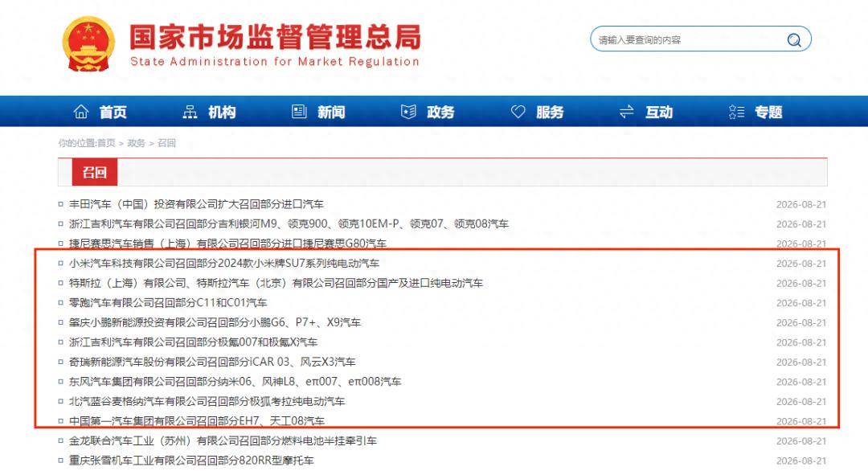The height and width of the screenshot is (471, 868).
Task: Click the list icon beside 专题
Action: point(736,112)
